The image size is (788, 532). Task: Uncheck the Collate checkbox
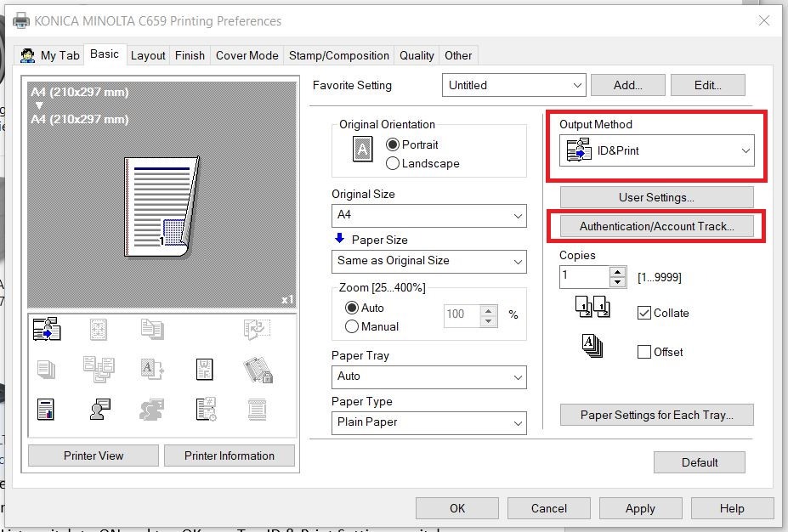click(644, 313)
